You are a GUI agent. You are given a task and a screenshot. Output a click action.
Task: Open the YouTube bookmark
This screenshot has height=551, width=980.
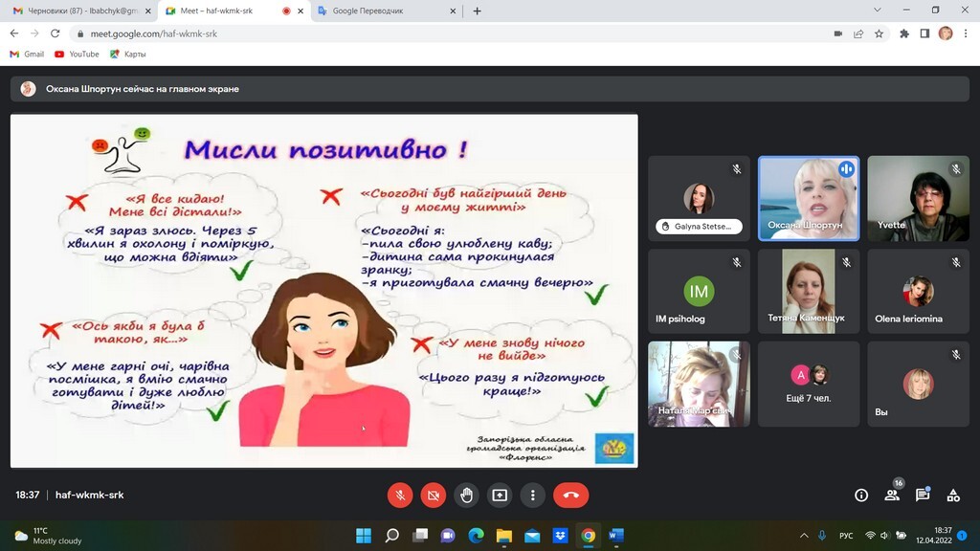point(77,55)
